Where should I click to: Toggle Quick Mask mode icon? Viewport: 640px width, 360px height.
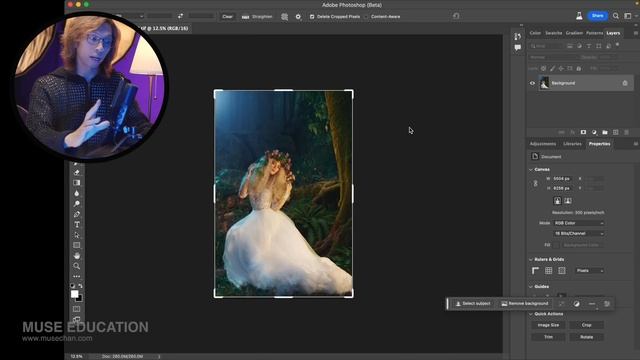pos(77,309)
